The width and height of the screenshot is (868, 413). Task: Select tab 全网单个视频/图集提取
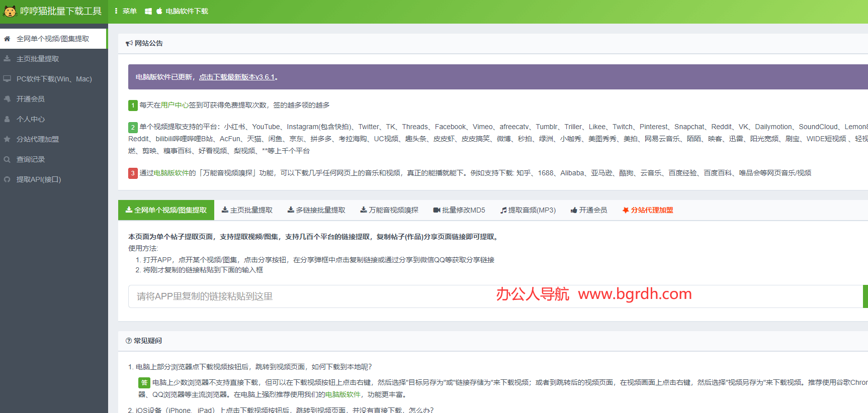tap(166, 210)
